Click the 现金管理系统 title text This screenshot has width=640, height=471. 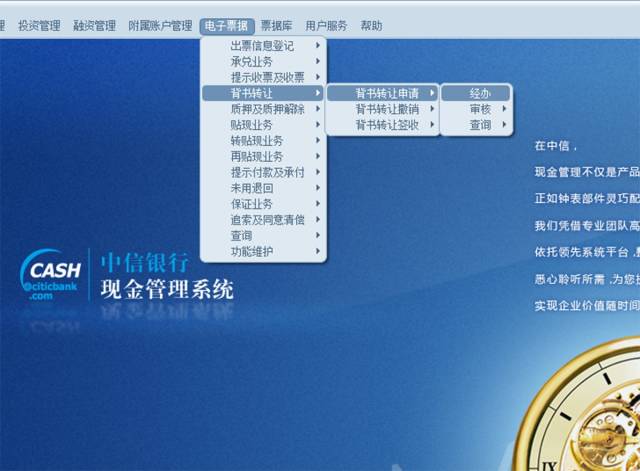click(x=167, y=289)
